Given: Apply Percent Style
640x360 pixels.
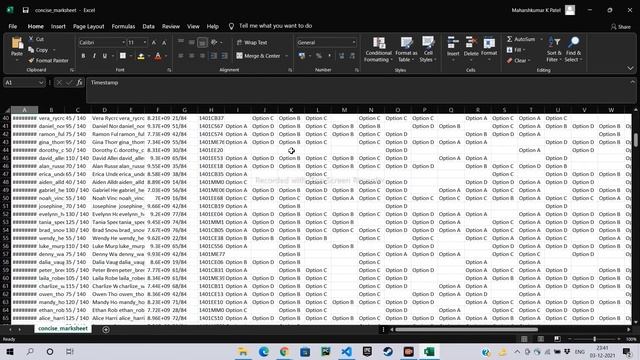Looking at the screenshot, I should [x=319, y=56].
